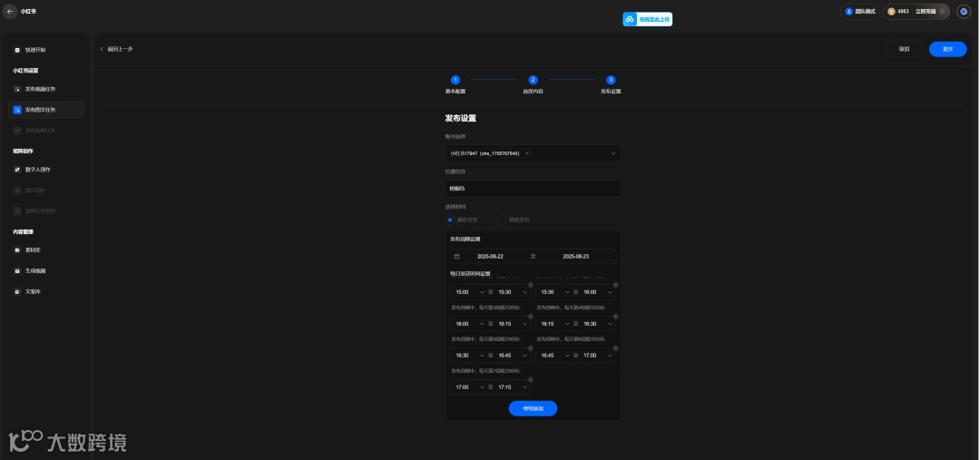Open the 16:45 end time in fifth slot
The width and height of the screenshot is (980, 460).
click(x=513, y=355)
